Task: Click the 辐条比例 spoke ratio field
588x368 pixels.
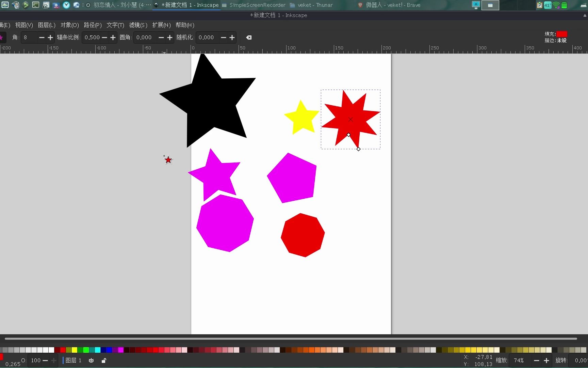Action: [x=92, y=37]
